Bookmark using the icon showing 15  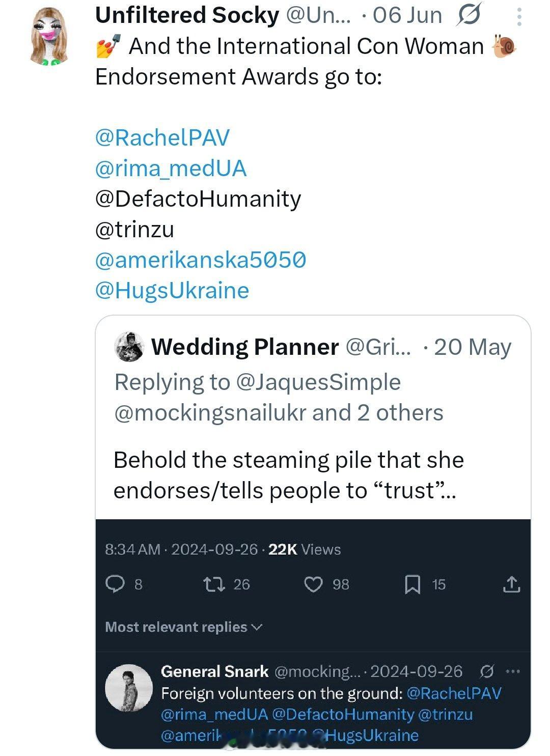click(412, 584)
